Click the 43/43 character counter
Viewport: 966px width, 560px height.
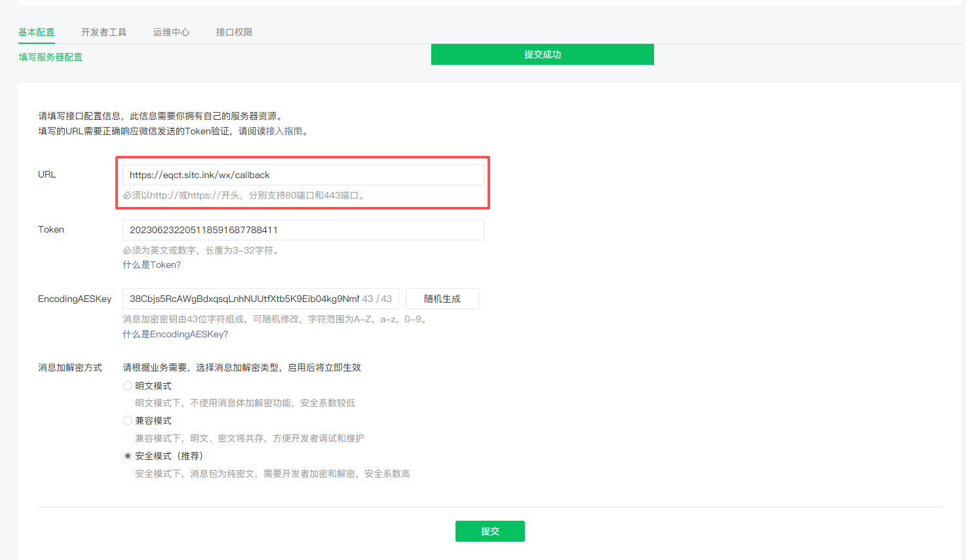[x=377, y=298]
